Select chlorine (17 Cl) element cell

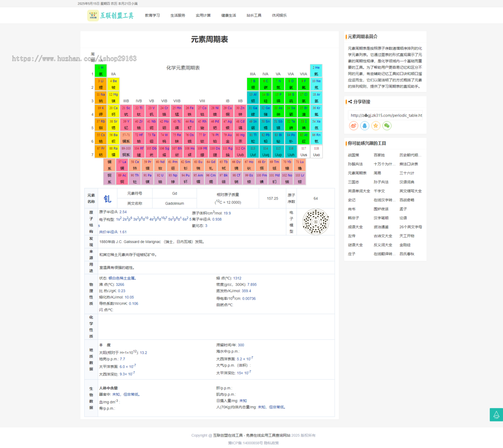point(303,97)
